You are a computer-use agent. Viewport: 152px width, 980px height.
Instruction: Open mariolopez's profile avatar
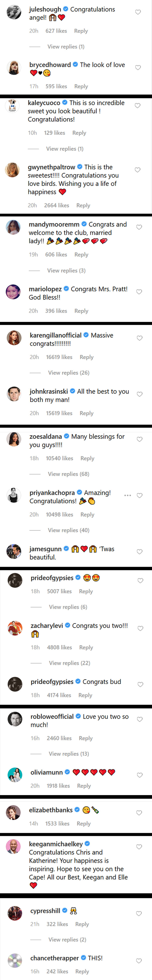coord(13,292)
